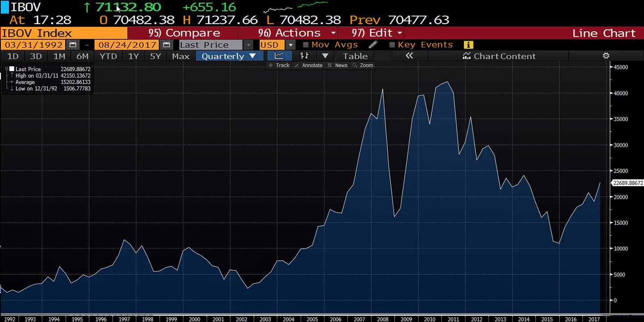Switch to the candlestick chart icon
This screenshot has height=322, width=644.
click(x=304, y=56)
